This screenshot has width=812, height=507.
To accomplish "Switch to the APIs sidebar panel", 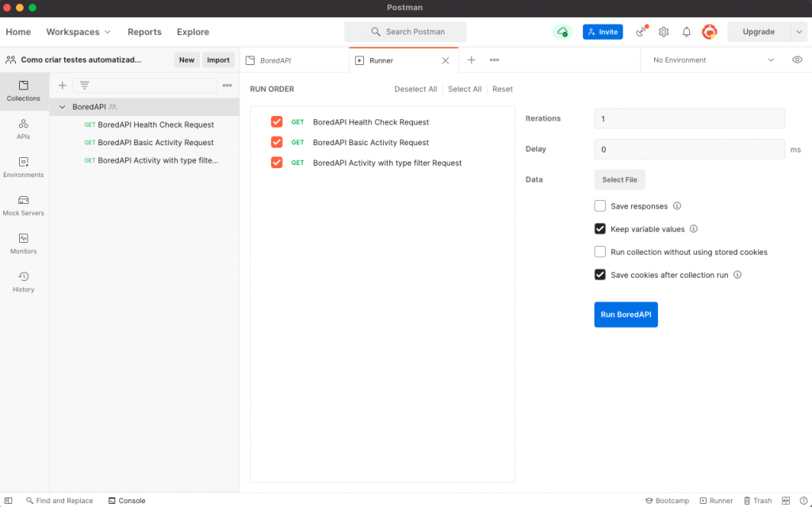I will 24,128.
